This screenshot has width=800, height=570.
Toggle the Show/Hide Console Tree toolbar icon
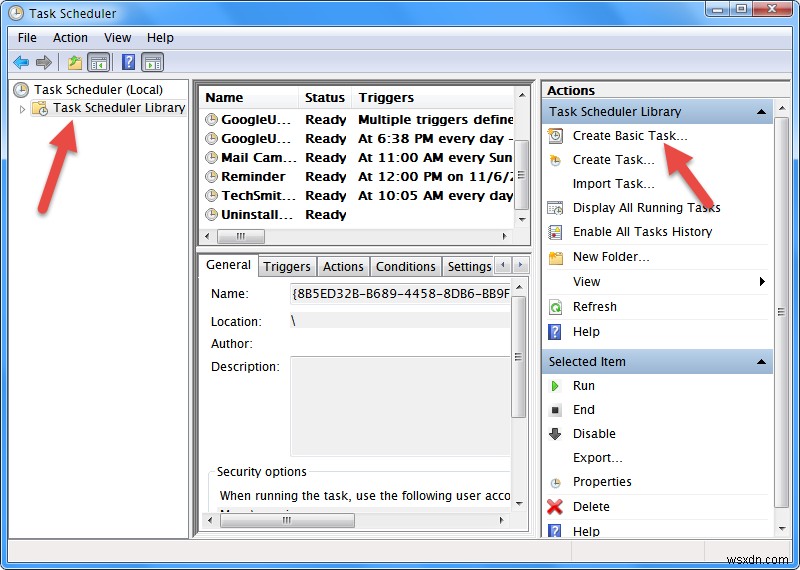pyautogui.click(x=98, y=62)
